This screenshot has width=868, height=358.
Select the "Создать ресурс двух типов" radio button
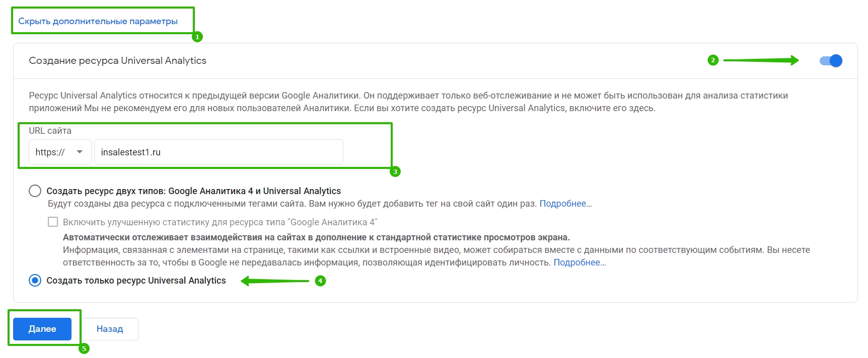tap(35, 191)
